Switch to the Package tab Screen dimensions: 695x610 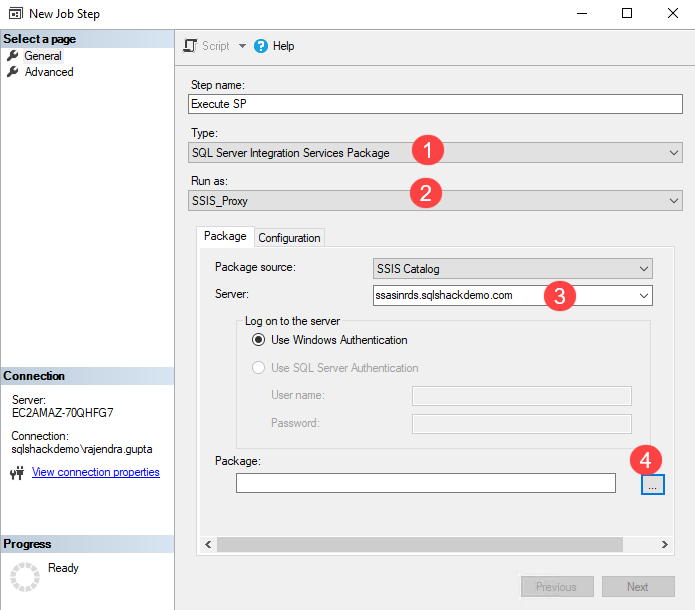point(225,236)
